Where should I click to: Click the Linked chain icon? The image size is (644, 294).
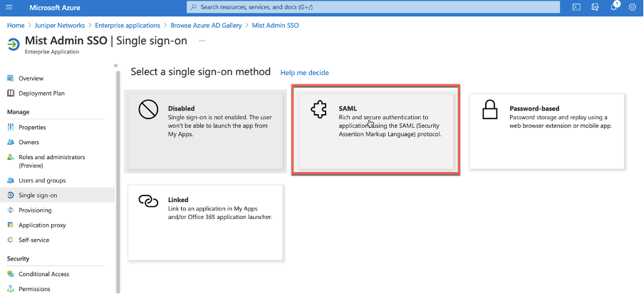(x=147, y=201)
